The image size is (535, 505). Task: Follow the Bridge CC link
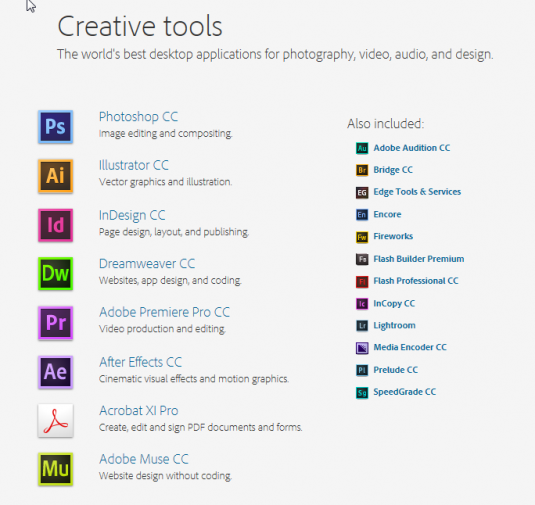coord(393,170)
